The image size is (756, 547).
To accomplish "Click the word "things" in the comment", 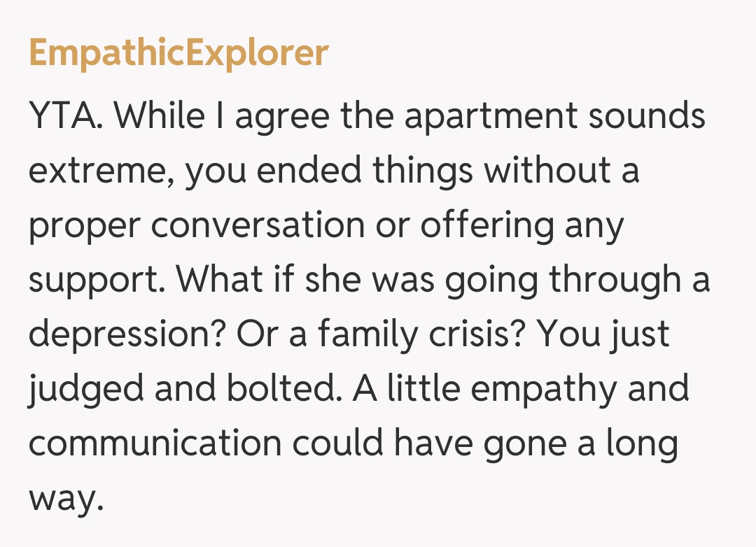I will click(x=423, y=171).
